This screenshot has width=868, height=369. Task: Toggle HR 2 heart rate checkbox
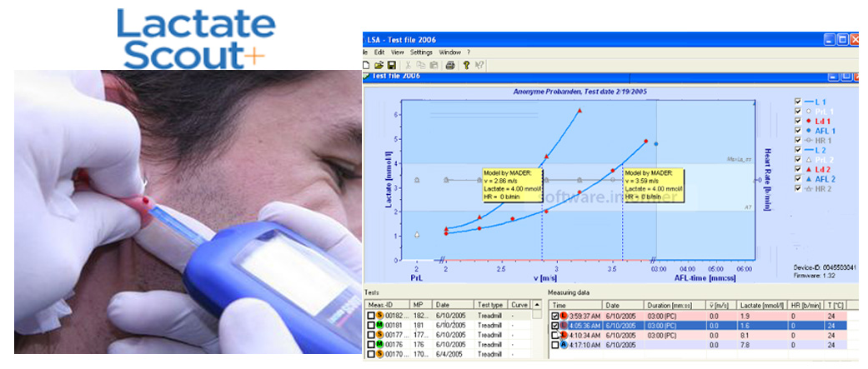(x=798, y=188)
